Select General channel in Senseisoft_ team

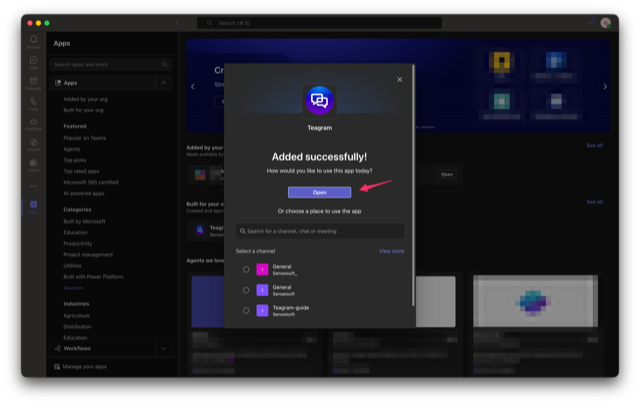[246, 269]
